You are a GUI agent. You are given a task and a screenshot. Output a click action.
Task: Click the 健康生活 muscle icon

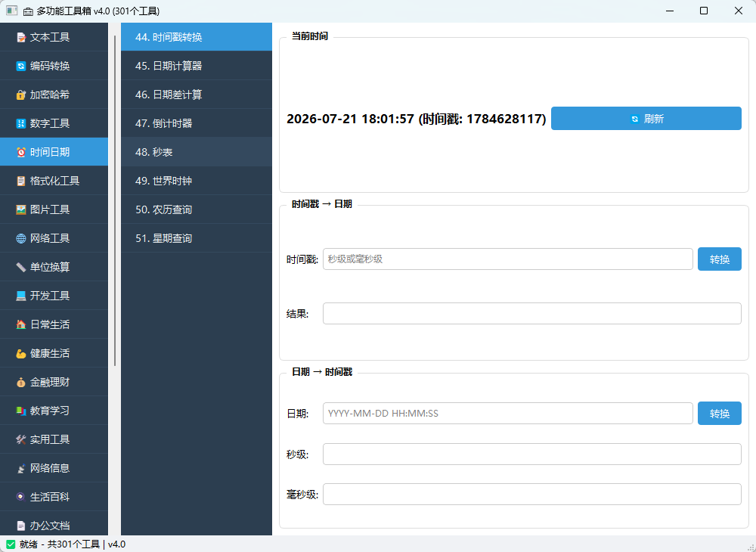click(20, 353)
